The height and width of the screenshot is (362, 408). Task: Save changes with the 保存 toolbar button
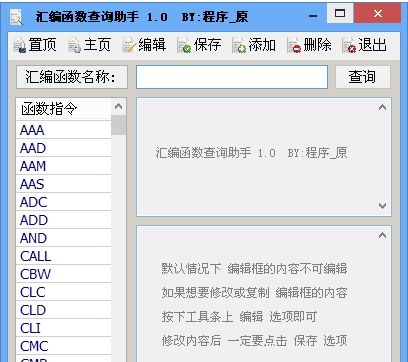(x=199, y=45)
